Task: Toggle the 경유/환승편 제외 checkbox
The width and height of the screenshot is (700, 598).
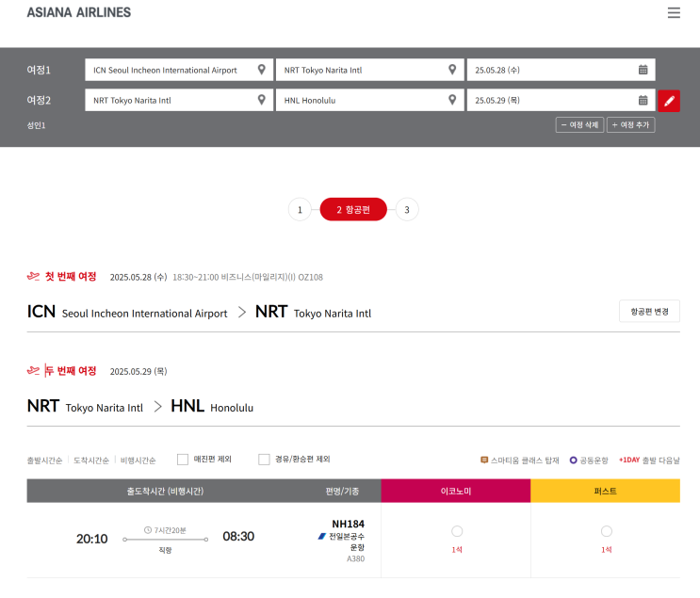Action: (x=264, y=460)
